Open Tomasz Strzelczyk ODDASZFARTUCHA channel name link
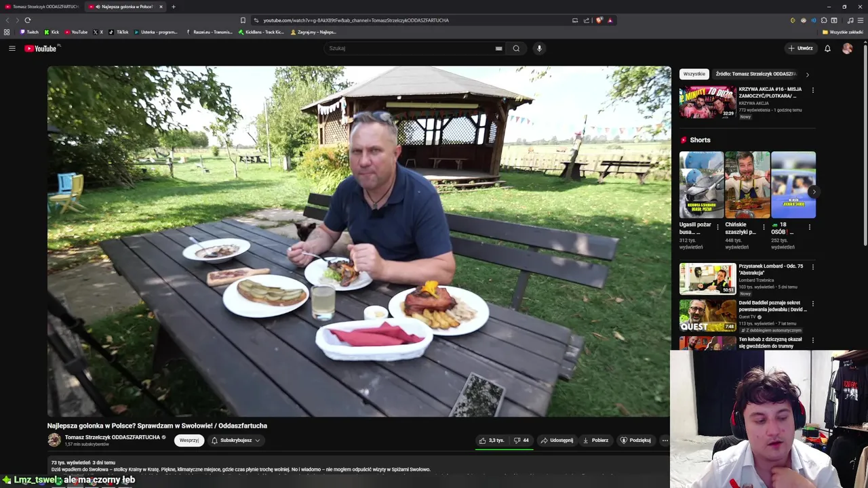This screenshot has height=488, width=868. coord(112,437)
